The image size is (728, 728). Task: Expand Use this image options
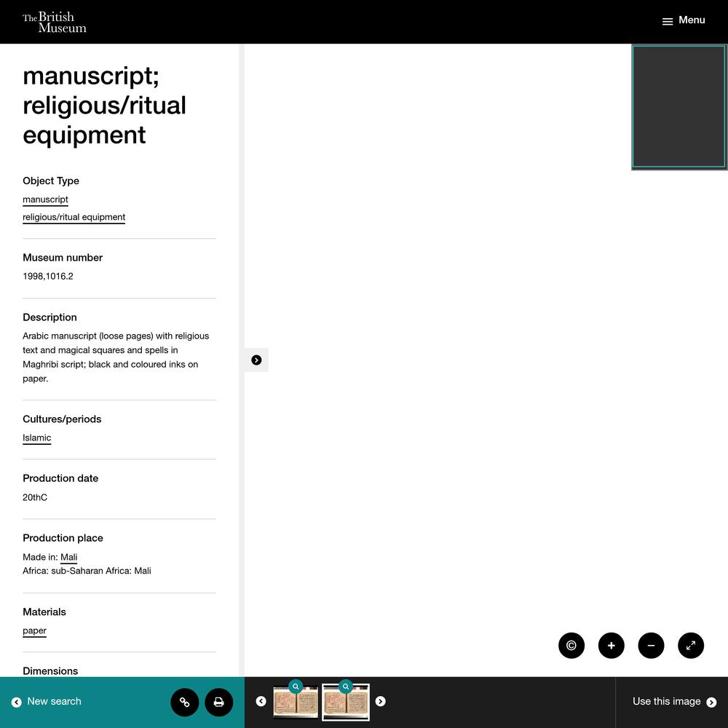[x=673, y=702]
